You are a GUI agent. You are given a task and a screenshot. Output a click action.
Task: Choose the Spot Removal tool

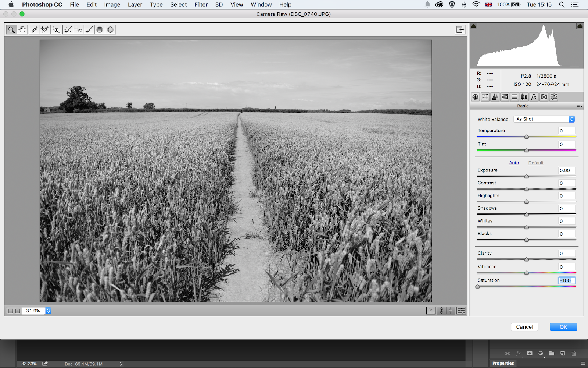[x=68, y=30]
